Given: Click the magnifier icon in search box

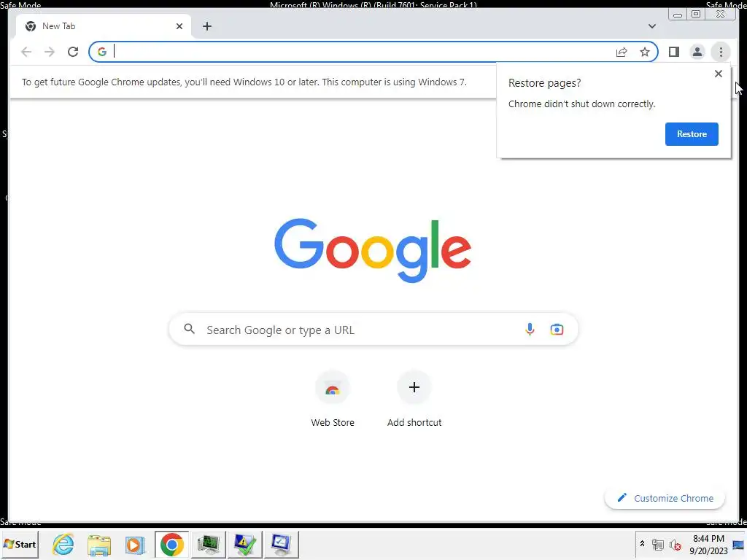Looking at the screenshot, I should click(x=190, y=329).
